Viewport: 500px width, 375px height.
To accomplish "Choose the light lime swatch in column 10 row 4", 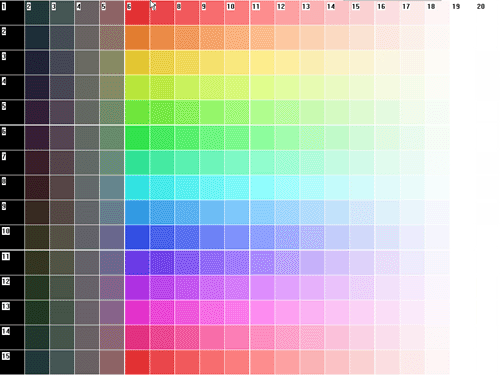I will click(x=237, y=88).
